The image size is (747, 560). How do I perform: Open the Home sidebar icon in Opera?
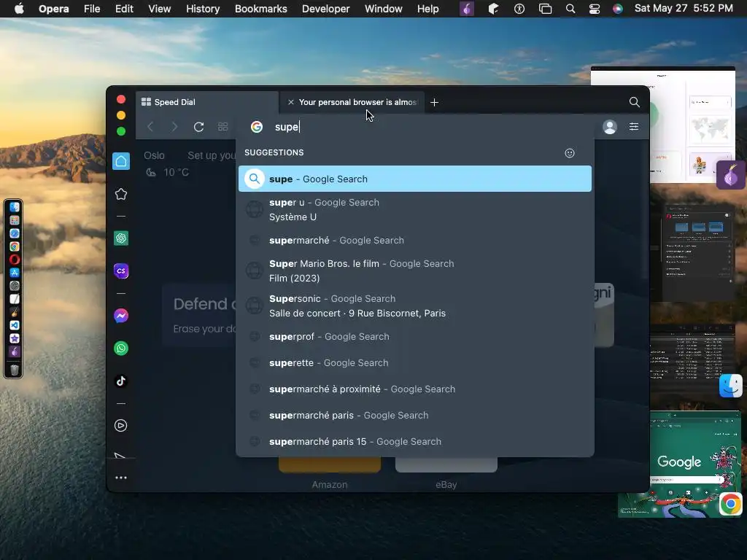121,161
